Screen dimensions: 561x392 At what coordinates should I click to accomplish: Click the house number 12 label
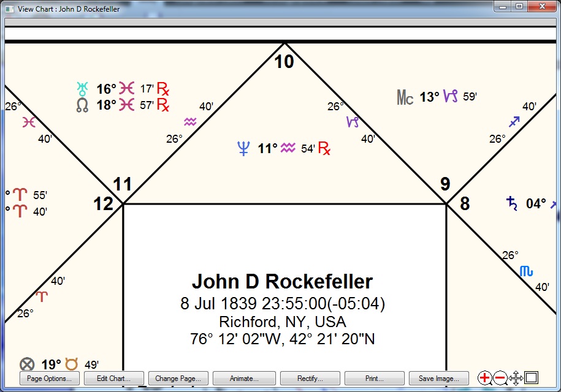coord(103,204)
